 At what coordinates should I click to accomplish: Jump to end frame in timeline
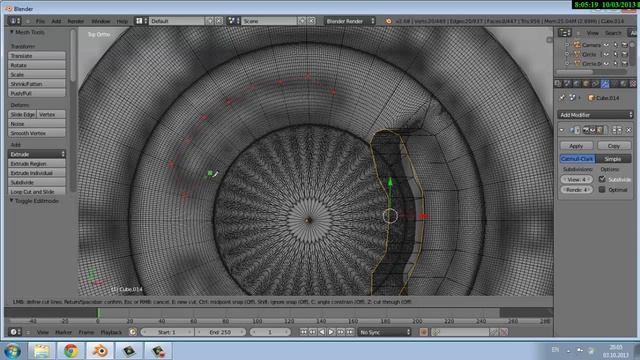point(350,332)
